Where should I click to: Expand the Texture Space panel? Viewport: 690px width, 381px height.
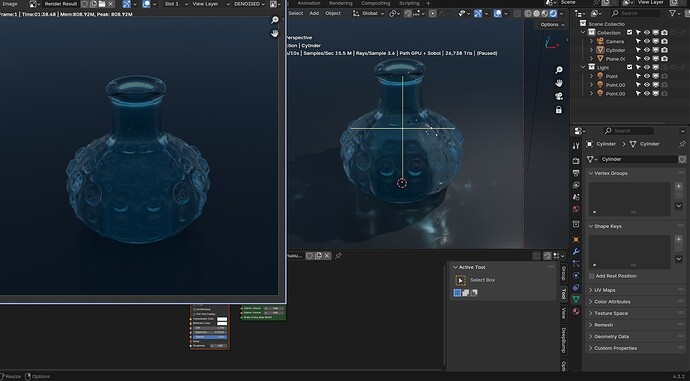[591, 313]
